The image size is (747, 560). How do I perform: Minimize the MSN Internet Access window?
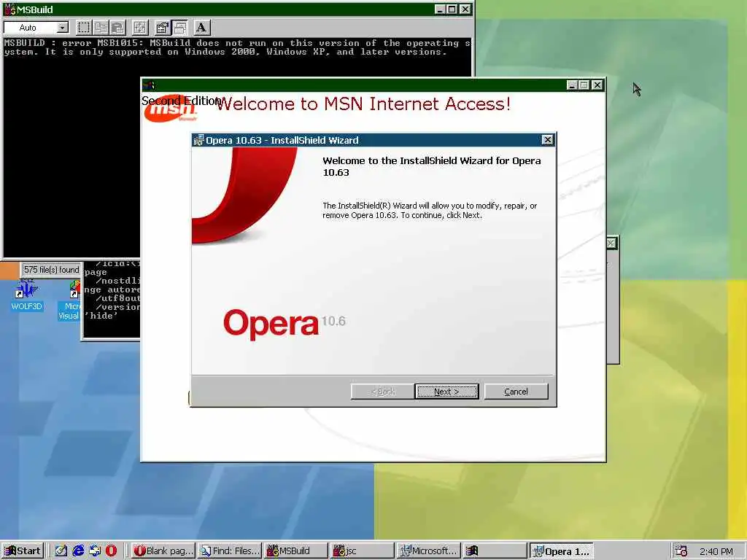pos(573,85)
